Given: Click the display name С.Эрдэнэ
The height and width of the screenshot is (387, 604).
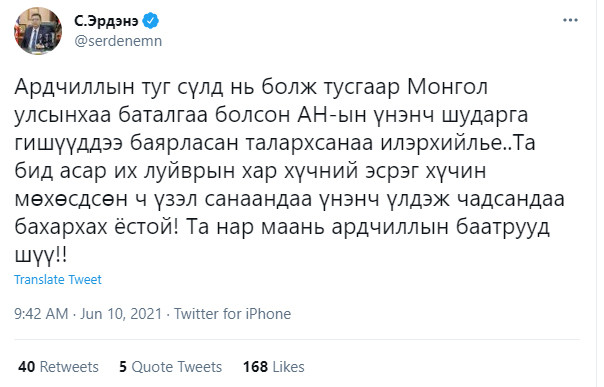Looking at the screenshot, I should coord(106,21).
